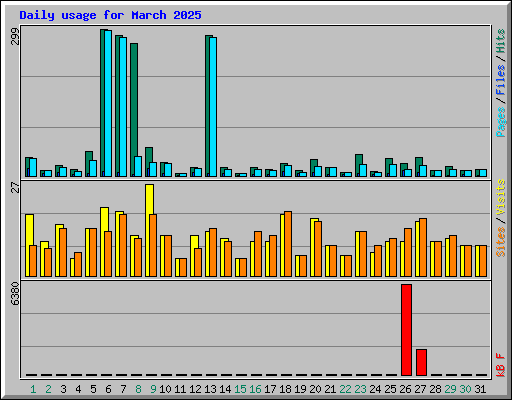The image size is (512, 400).
Task: Click the yellow 'Visits' legend label
Action: click(x=500, y=197)
